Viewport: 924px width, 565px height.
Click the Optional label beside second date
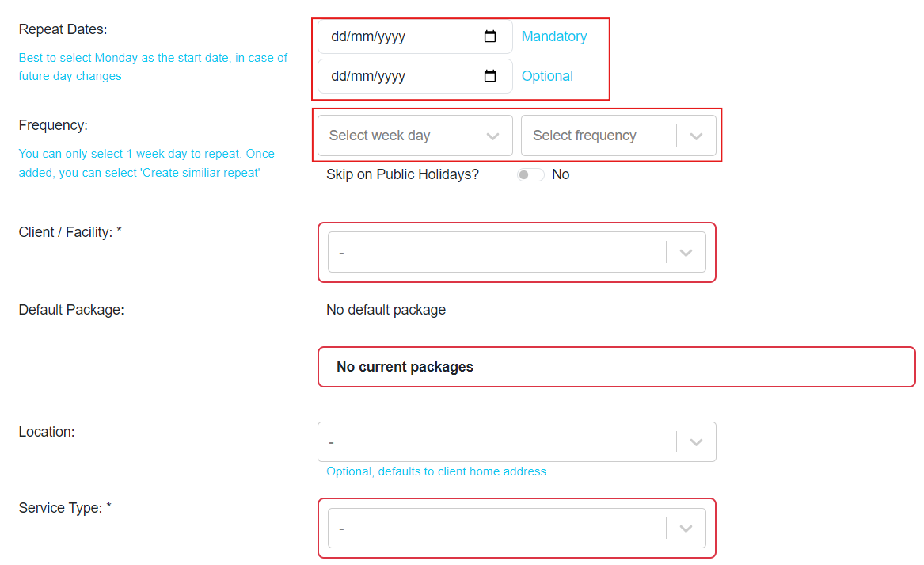(547, 76)
